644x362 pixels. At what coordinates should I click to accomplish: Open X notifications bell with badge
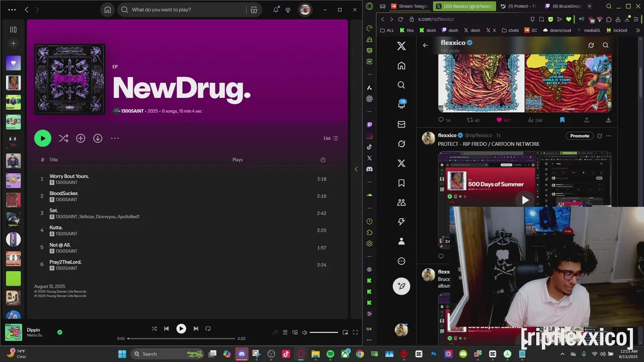(x=401, y=104)
